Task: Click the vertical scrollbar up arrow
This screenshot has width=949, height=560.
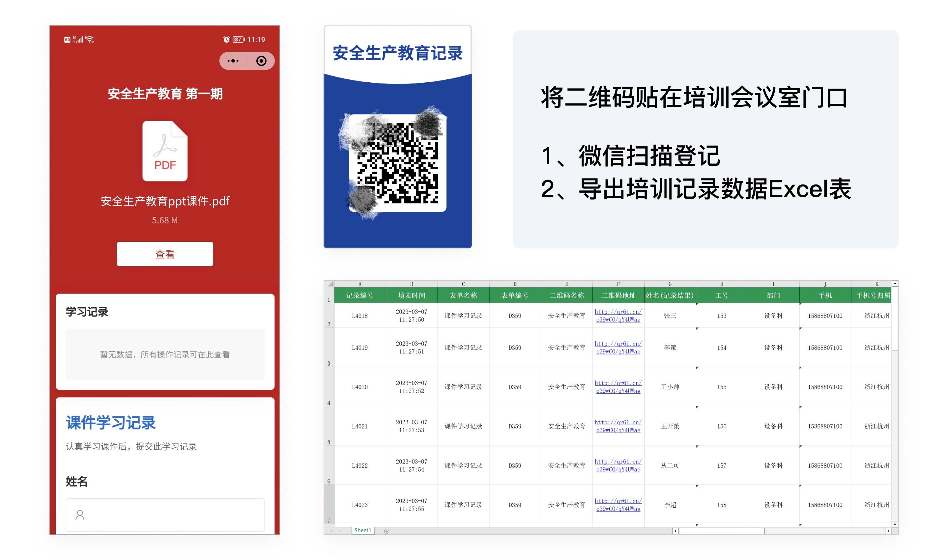Action: coord(895,283)
